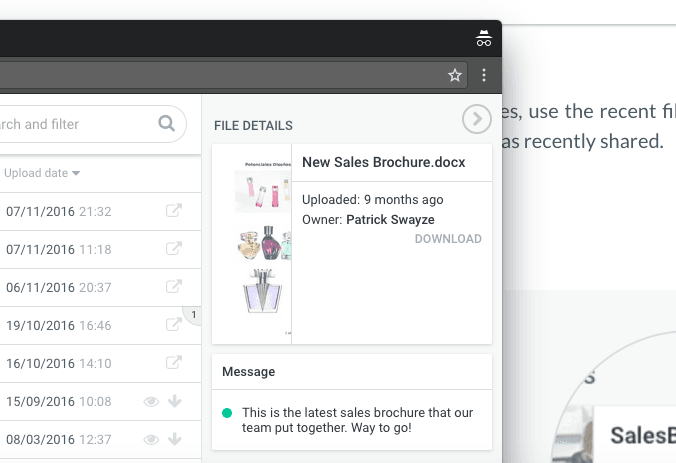Image resolution: width=676 pixels, height=463 pixels.
Task: Focus the search and filter field
Action: [80, 124]
